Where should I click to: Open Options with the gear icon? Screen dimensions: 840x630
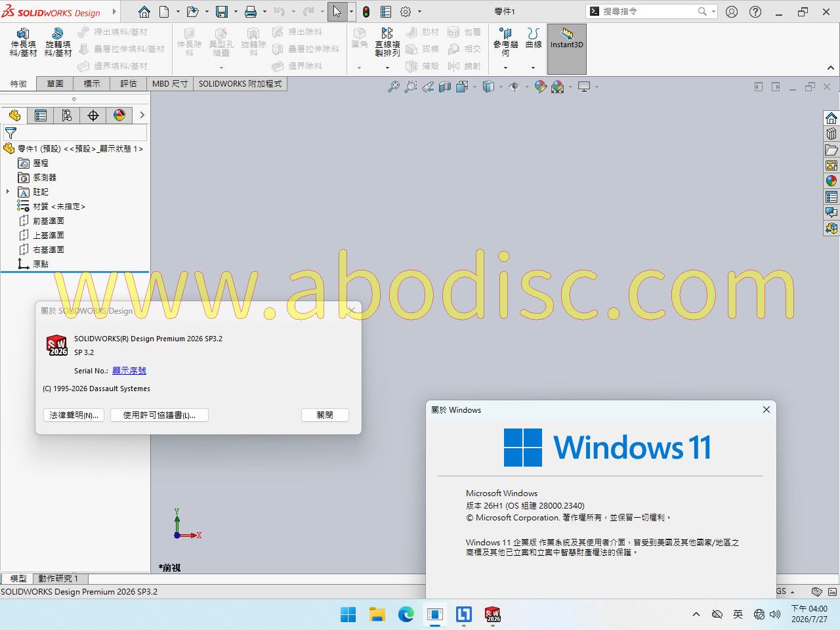pos(406,12)
